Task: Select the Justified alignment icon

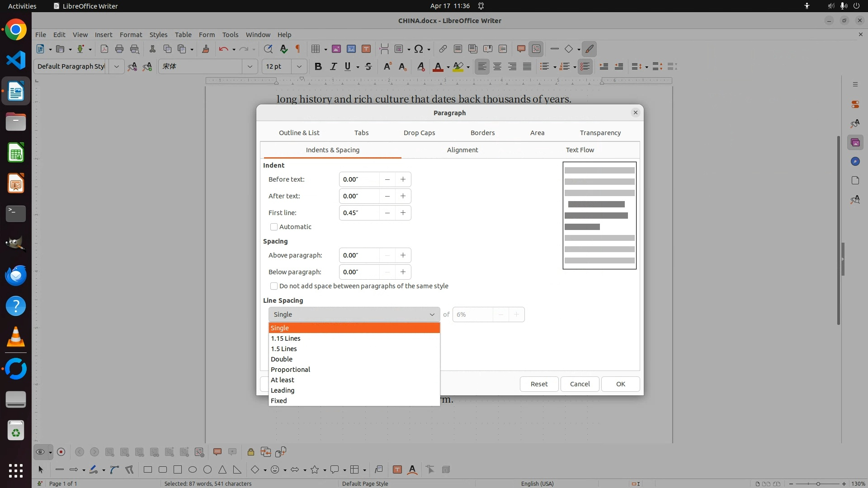Action: click(527, 67)
